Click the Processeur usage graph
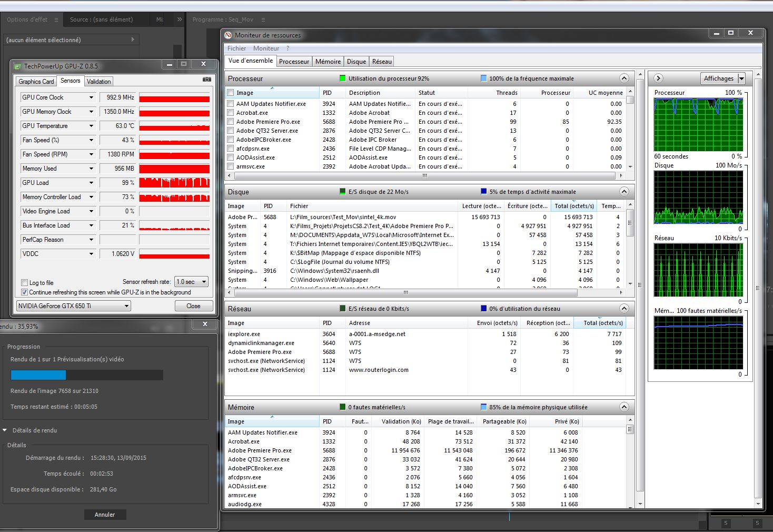This screenshot has width=773, height=532. point(698,124)
